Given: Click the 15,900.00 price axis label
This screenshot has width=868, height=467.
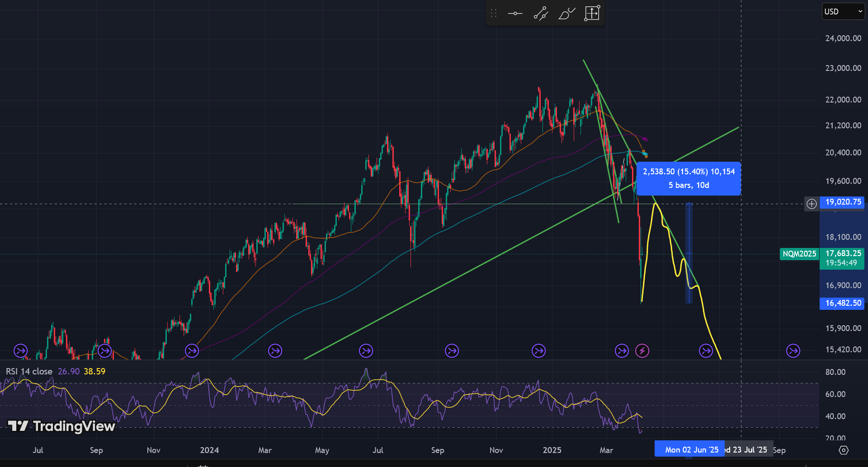Looking at the screenshot, I should pyautogui.click(x=843, y=328).
